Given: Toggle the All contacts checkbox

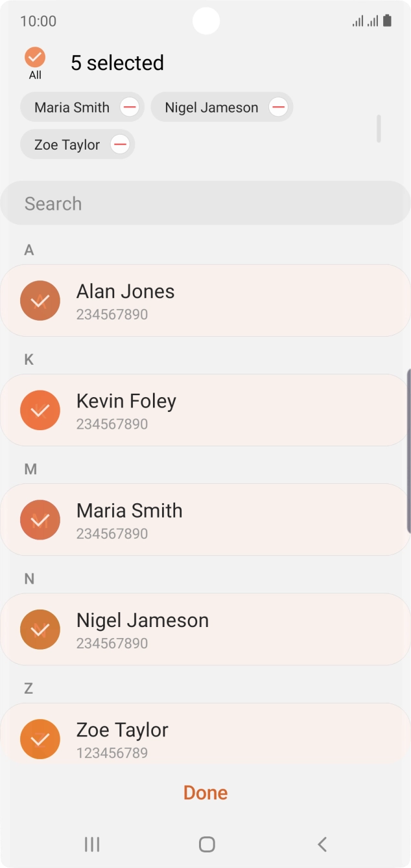Looking at the screenshot, I should [x=35, y=58].
